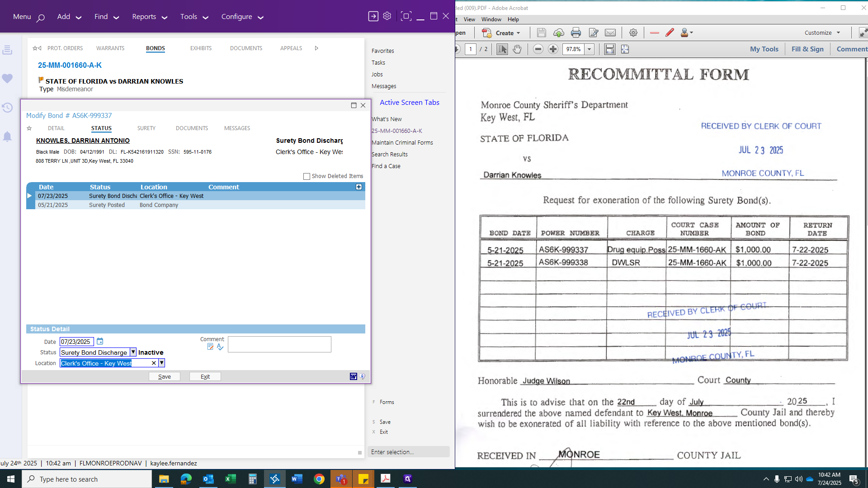
Task: Open Excel from the Windows taskbar
Action: tap(230, 479)
